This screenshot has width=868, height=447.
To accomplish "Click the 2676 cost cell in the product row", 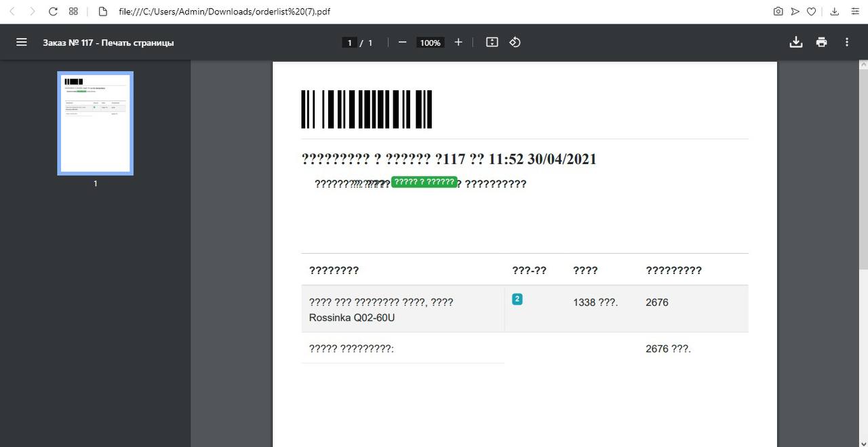I will (657, 303).
